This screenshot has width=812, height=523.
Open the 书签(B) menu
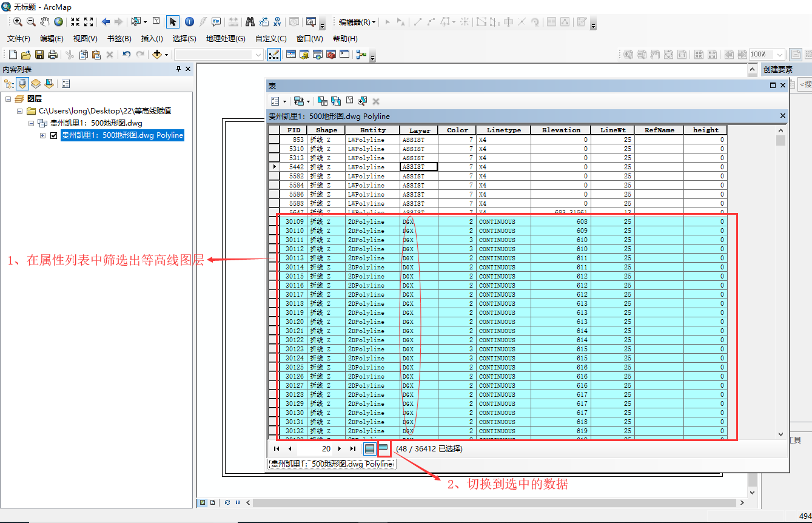point(119,39)
